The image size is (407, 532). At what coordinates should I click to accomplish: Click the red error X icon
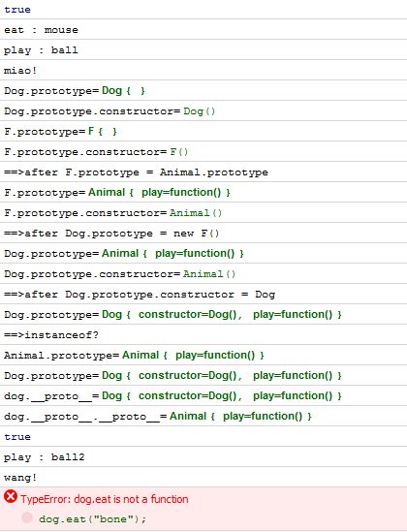[11, 497]
